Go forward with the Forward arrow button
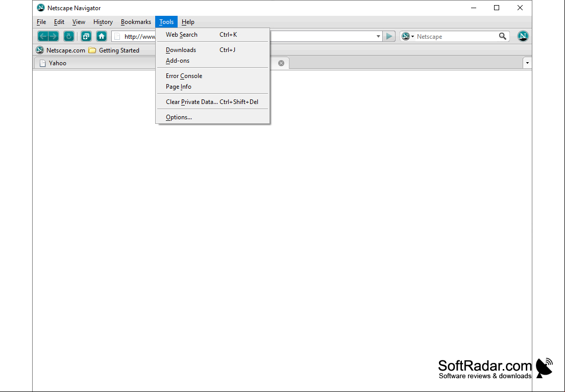This screenshot has height=392, width=565. pyautogui.click(x=54, y=36)
